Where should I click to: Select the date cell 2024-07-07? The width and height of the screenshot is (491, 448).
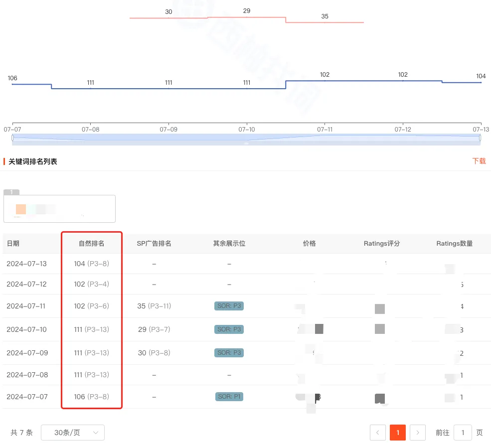click(27, 397)
